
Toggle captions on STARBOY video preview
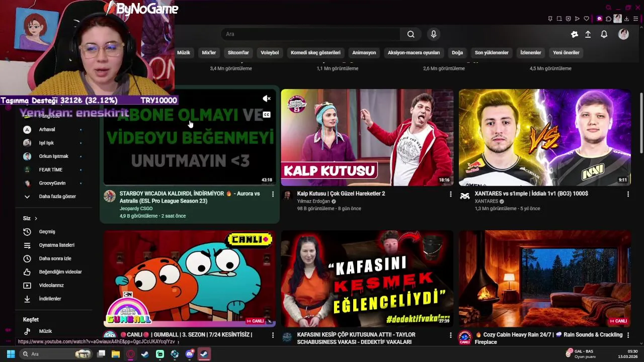(x=267, y=115)
